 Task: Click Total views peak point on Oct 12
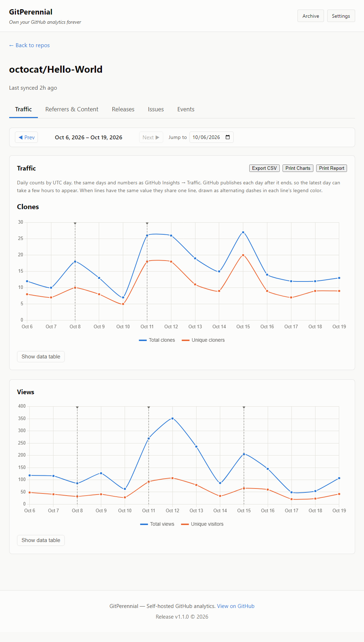[172, 418]
